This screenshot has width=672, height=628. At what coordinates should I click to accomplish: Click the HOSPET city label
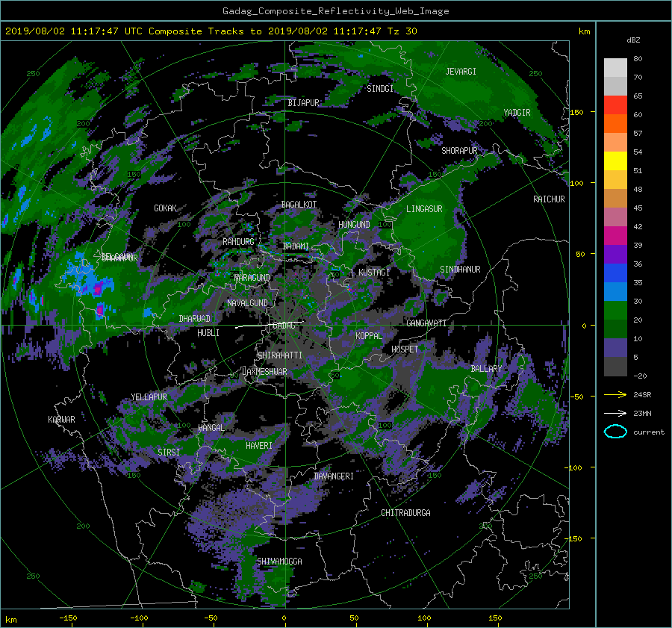click(x=405, y=349)
